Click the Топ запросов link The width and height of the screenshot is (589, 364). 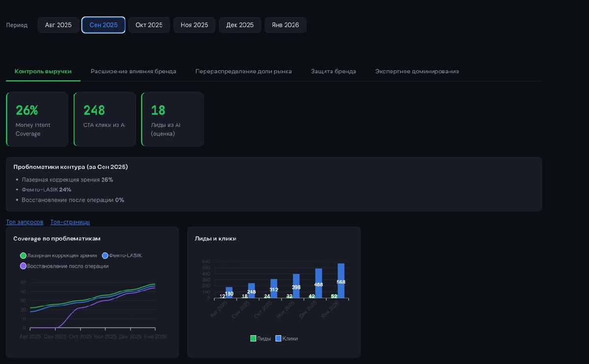25,222
